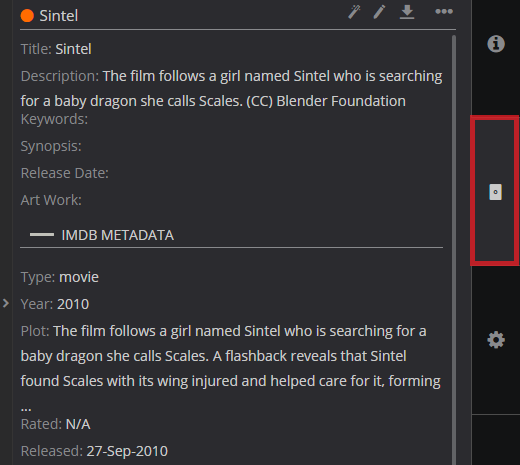Collapse the IMDB METADATA section
Screen dimensions: 520x465
coord(42,235)
